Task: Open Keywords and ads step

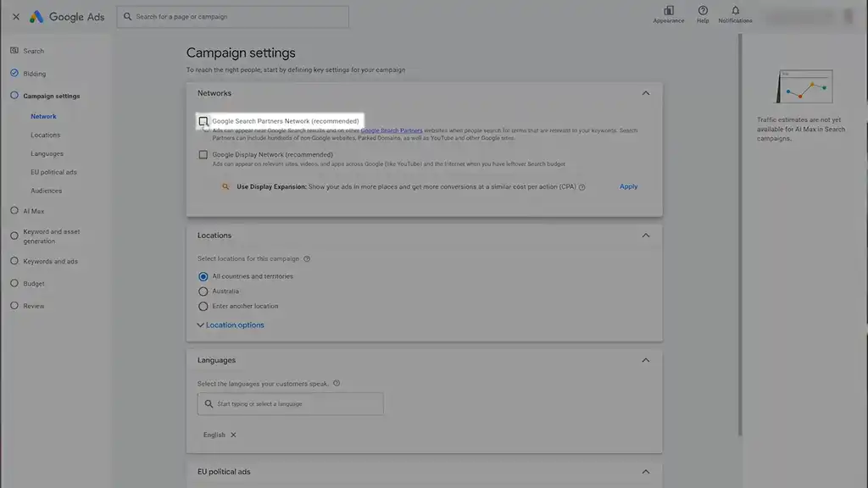Action: 50,261
